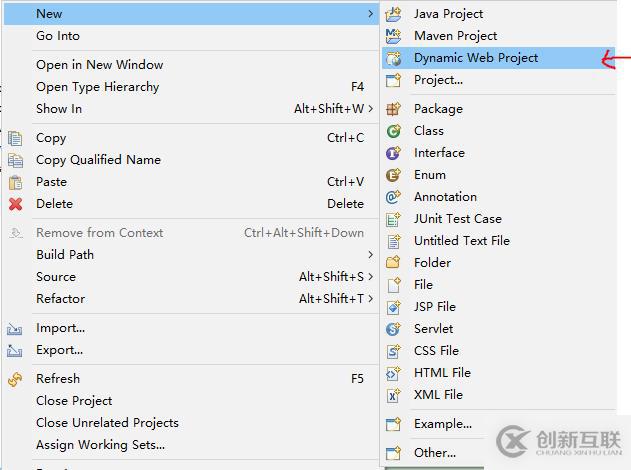631x470 pixels.
Task: Click the Refresh icon
Action: click(15, 379)
